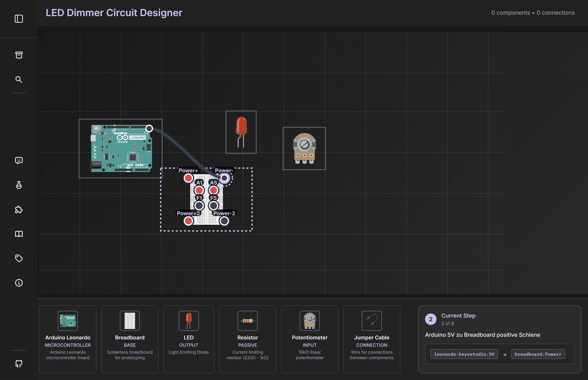Pick the Arduino Leonardo component card
Image resolution: width=588 pixels, height=380 pixels.
pyautogui.click(x=68, y=339)
